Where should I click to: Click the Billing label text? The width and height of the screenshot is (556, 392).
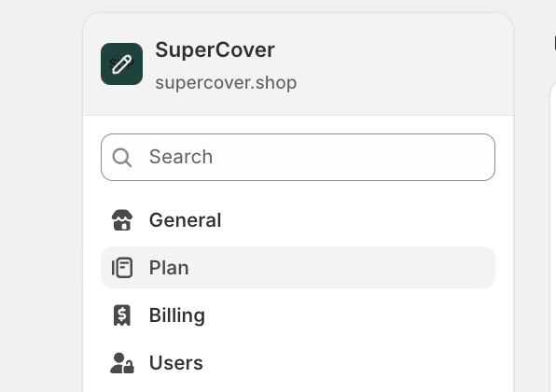(x=177, y=315)
